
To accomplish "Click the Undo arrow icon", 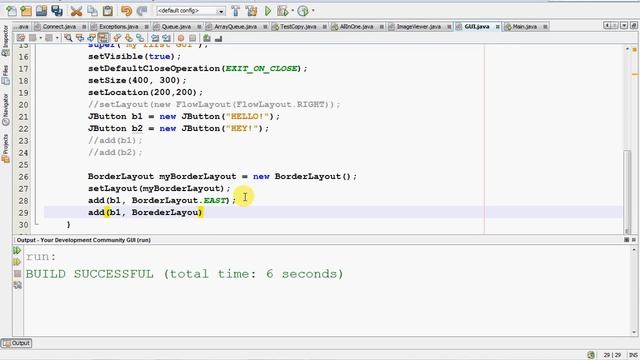I will tap(127, 11).
